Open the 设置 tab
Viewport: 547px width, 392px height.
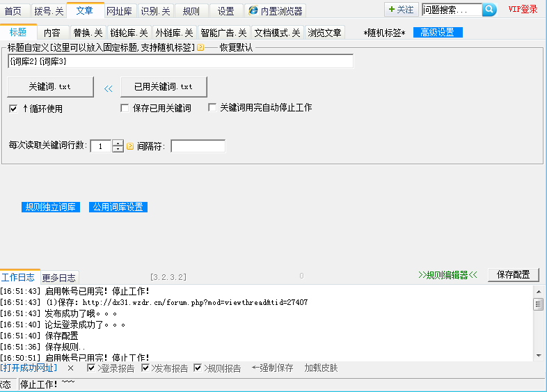225,11
